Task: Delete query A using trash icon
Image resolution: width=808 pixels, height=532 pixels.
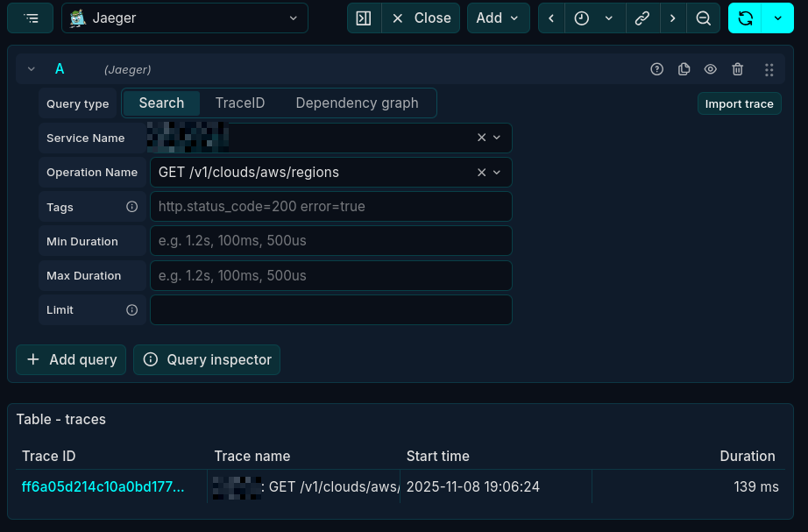Action: point(738,69)
